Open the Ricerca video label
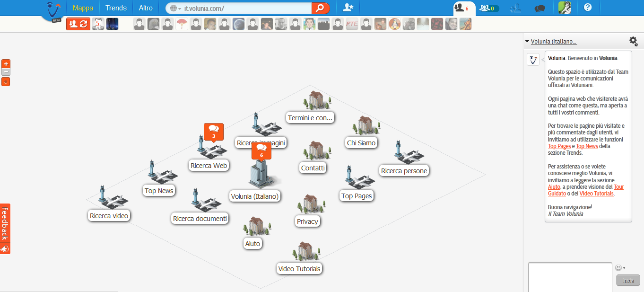The width and height of the screenshot is (644, 292). coord(109,216)
